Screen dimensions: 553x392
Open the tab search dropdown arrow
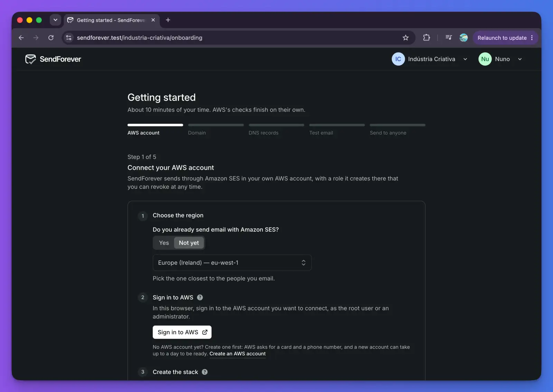pyautogui.click(x=55, y=20)
